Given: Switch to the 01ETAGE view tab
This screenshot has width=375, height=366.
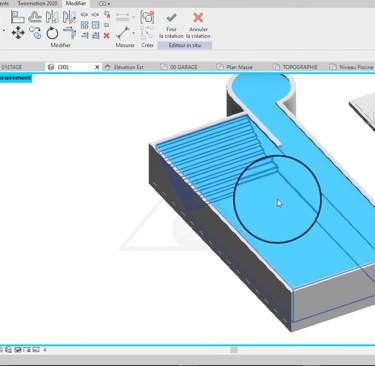Looking at the screenshot, I should pyautogui.click(x=12, y=67).
